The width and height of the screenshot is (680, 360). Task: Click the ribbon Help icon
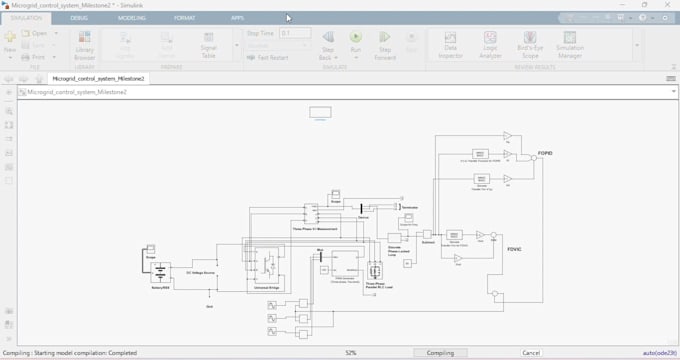tap(643, 18)
